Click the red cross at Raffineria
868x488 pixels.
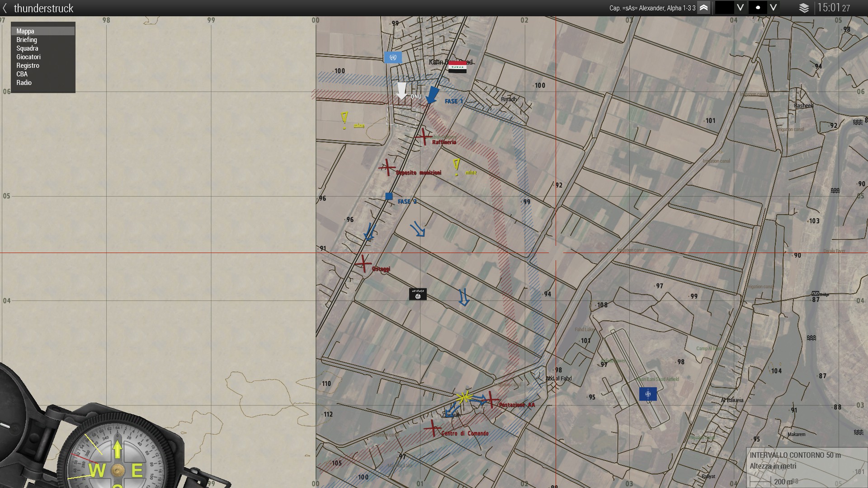[x=424, y=136]
